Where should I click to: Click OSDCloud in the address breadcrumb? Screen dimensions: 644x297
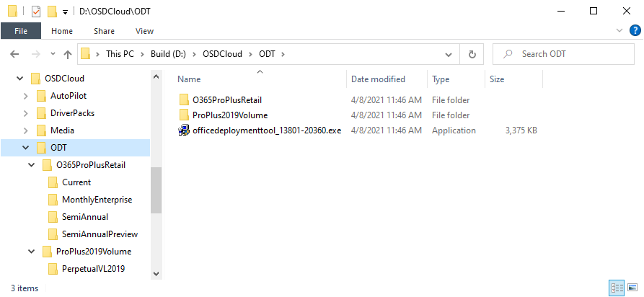(x=222, y=54)
